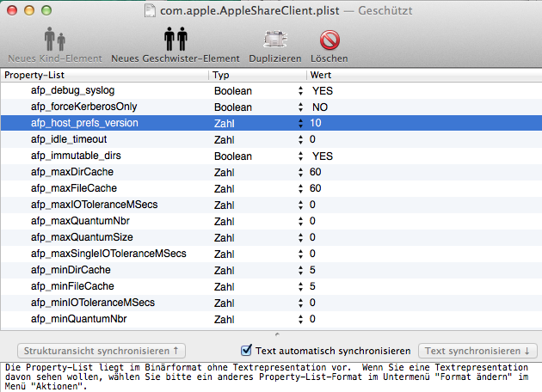Select the afp_forceKerberosOnly key
Image resolution: width=542 pixels, height=392 pixels.
83,107
